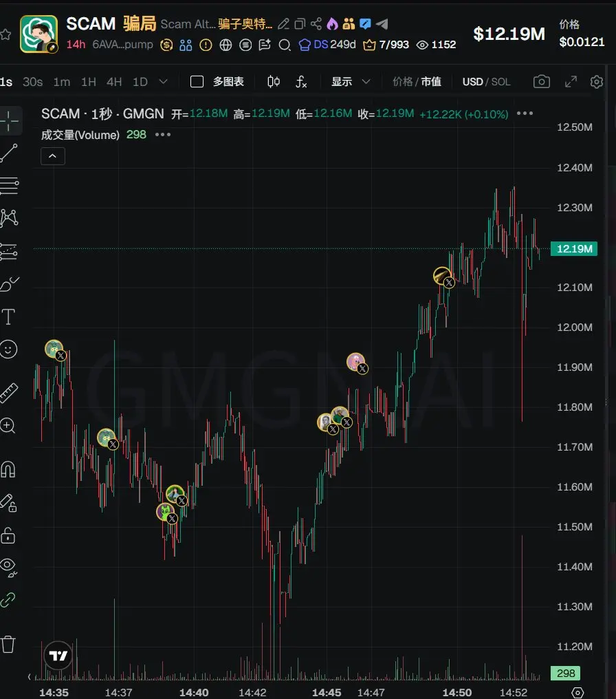
Task: Select the forecast position projection tool
Action: 9,251
